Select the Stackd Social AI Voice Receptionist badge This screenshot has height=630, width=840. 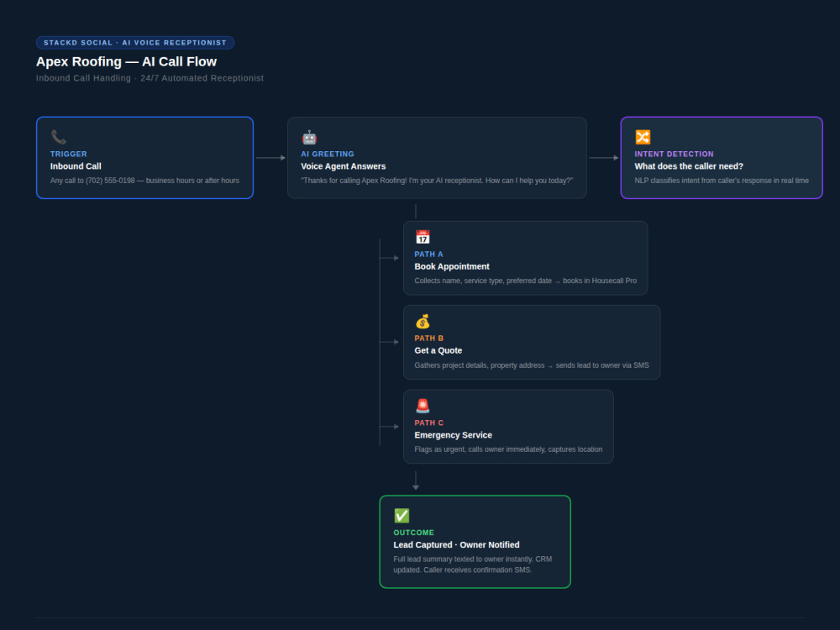135,42
